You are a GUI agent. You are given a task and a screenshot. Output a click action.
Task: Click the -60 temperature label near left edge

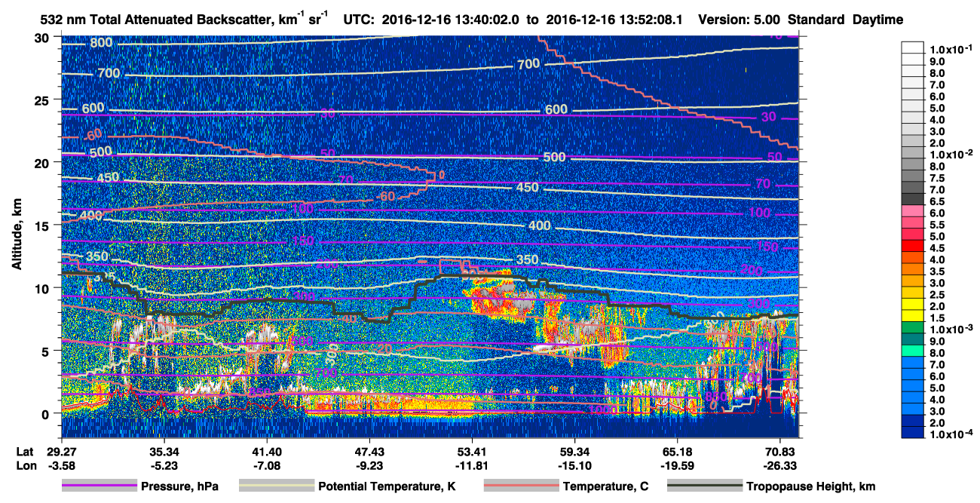click(x=93, y=134)
